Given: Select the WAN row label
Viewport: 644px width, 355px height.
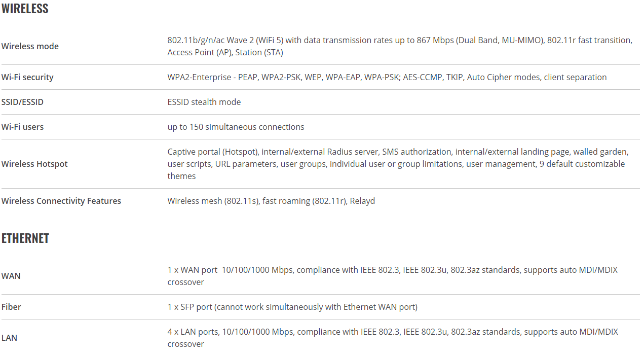Looking at the screenshot, I should point(11,276).
